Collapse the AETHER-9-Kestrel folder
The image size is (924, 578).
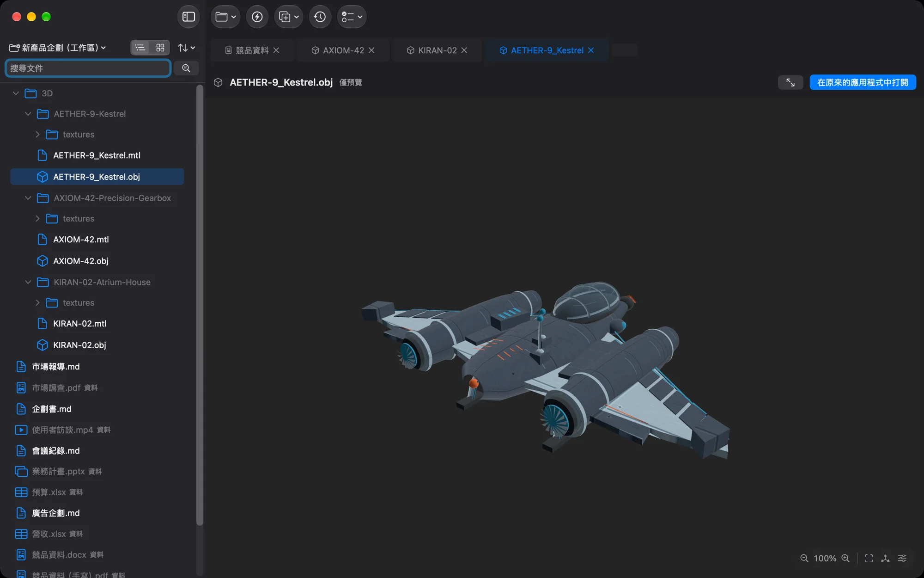coord(28,114)
